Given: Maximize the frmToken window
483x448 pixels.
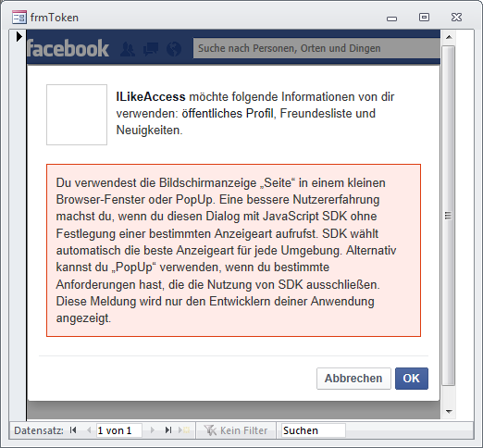Looking at the screenshot, I should (x=424, y=18).
